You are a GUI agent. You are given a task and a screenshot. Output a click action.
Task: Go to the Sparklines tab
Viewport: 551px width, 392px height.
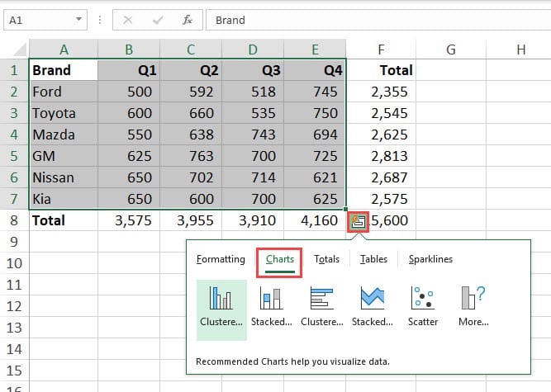[x=430, y=259]
